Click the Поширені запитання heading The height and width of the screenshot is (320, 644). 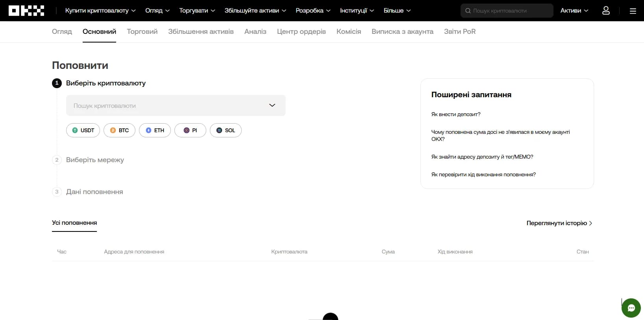pyautogui.click(x=471, y=94)
